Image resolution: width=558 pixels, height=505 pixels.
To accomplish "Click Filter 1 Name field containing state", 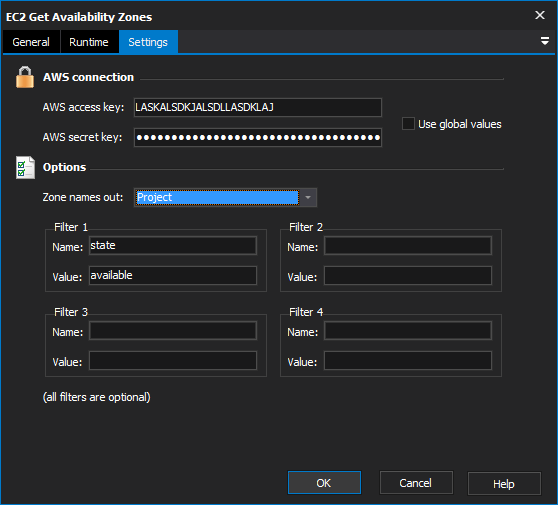I will pos(173,246).
